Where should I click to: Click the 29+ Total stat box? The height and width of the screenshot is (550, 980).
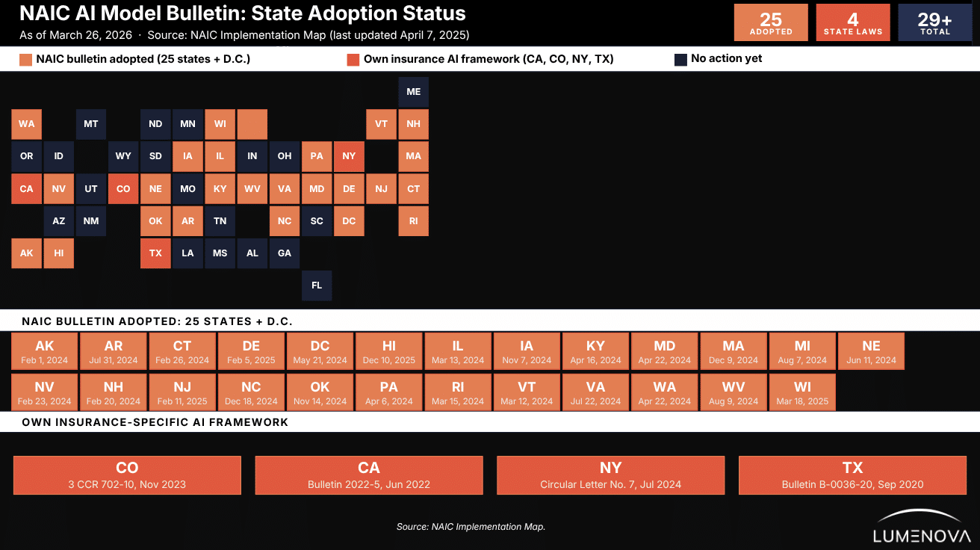[935, 22]
